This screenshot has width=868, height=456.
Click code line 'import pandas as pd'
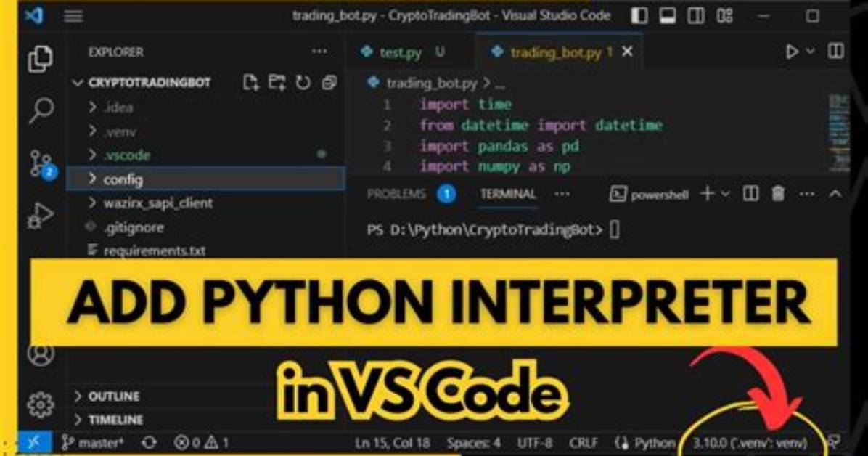point(499,146)
